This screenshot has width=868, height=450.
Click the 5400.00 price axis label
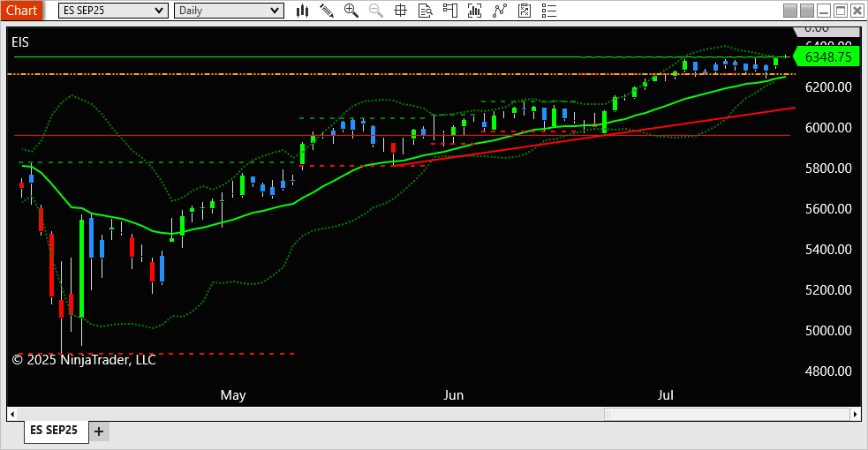click(828, 250)
